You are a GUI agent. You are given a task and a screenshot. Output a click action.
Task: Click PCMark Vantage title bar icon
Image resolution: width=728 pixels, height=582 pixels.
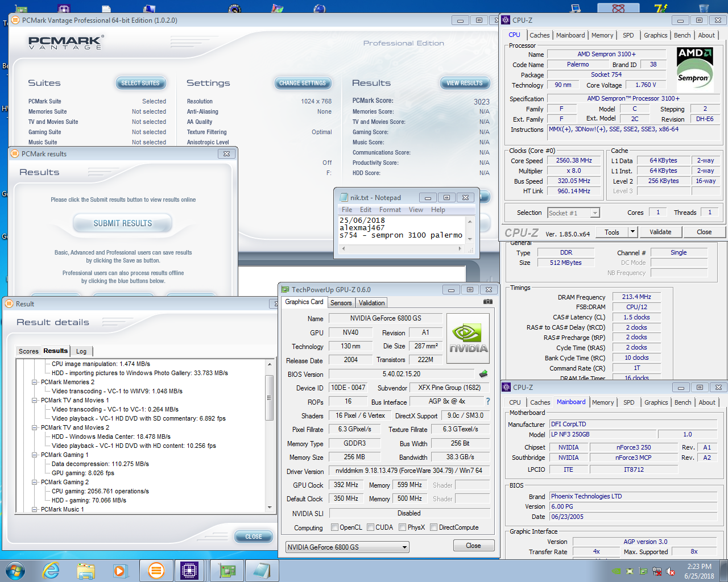pos(16,20)
